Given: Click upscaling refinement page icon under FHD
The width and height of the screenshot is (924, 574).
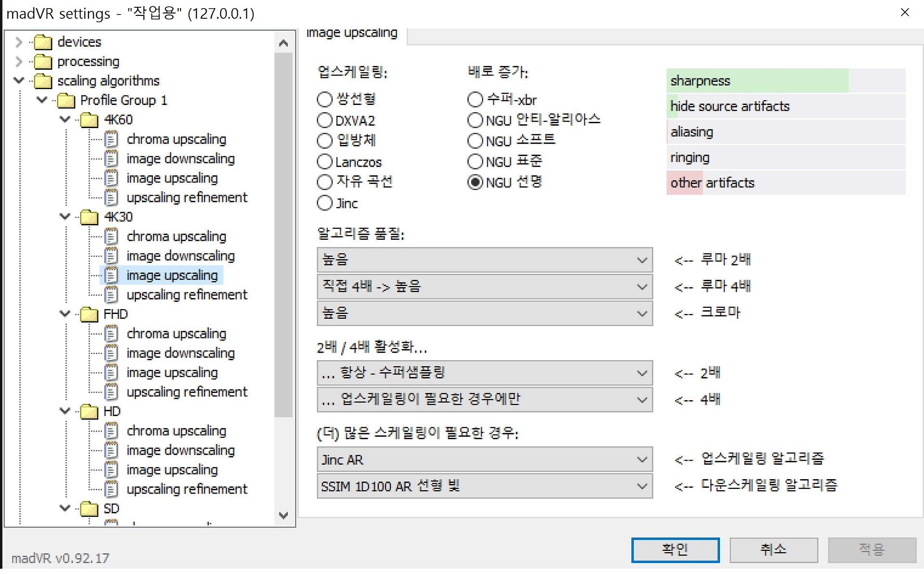Looking at the screenshot, I should pyautogui.click(x=111, y=392).
